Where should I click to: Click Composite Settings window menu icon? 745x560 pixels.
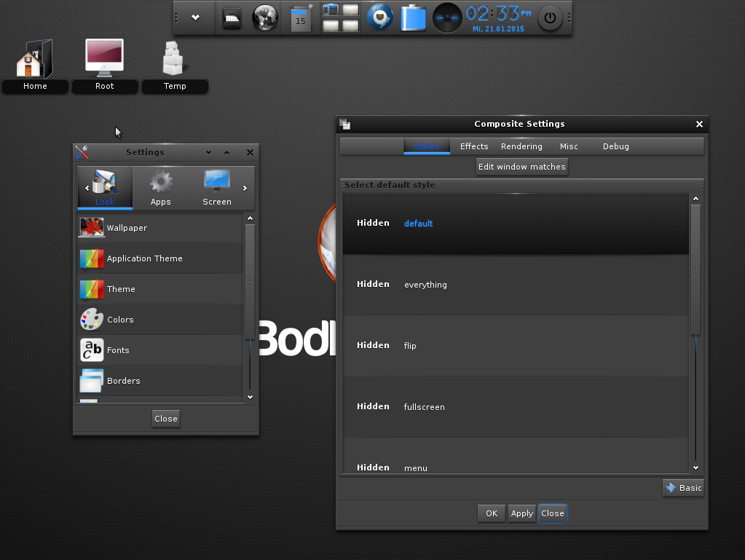345,125
